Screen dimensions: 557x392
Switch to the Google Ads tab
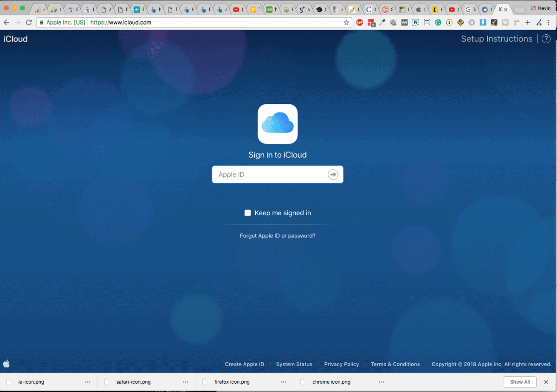tap(55, 9)
